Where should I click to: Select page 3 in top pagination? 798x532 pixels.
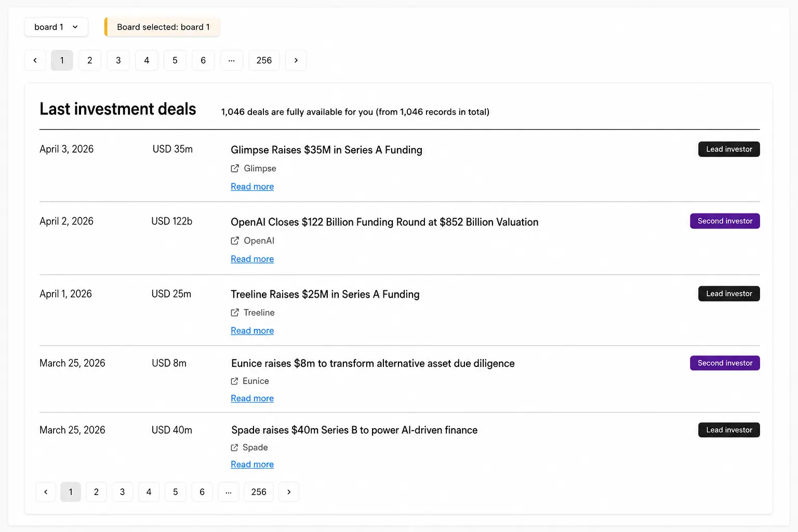pos(118,60)
